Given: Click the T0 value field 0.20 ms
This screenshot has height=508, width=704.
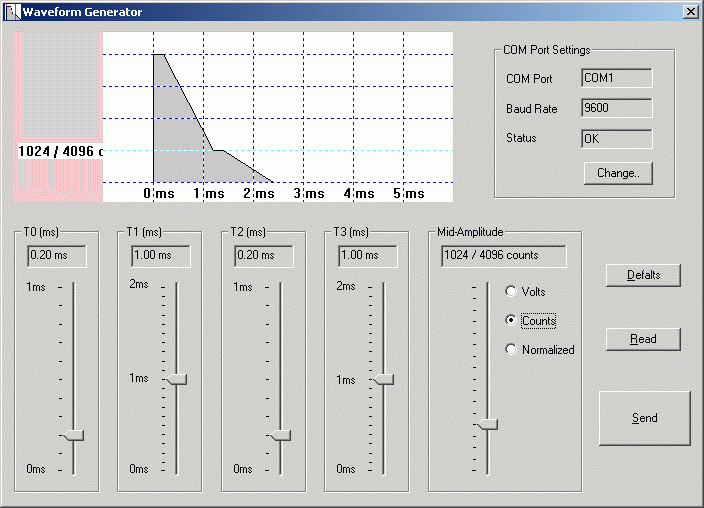Looking at the screenshot, I should (57, 256).
